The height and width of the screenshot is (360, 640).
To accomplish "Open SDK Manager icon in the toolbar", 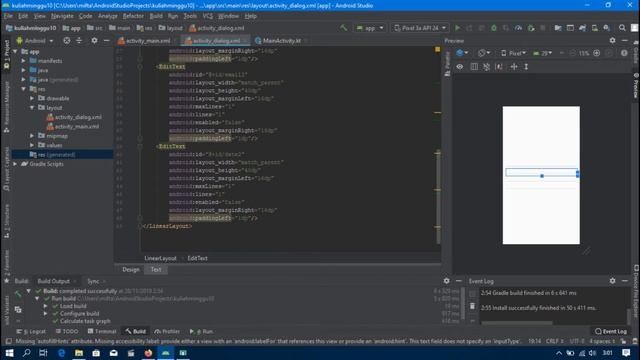I will click(607, 28).
